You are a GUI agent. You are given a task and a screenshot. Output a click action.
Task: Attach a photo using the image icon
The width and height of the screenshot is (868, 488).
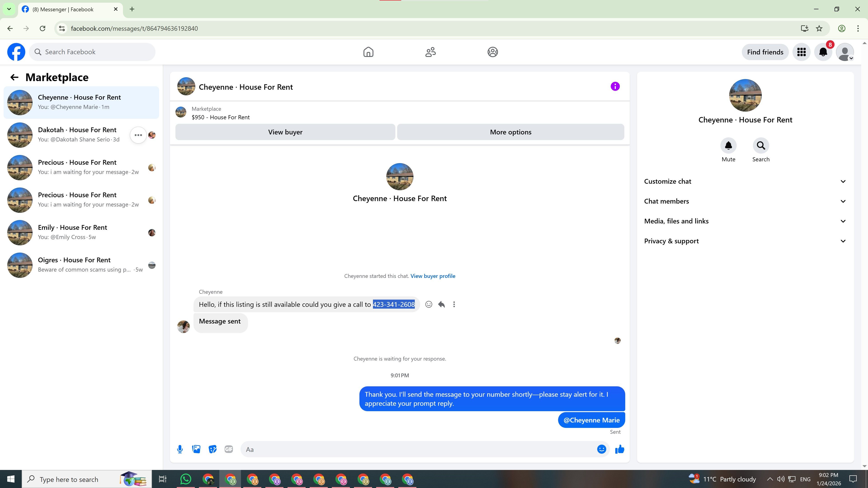196,449
